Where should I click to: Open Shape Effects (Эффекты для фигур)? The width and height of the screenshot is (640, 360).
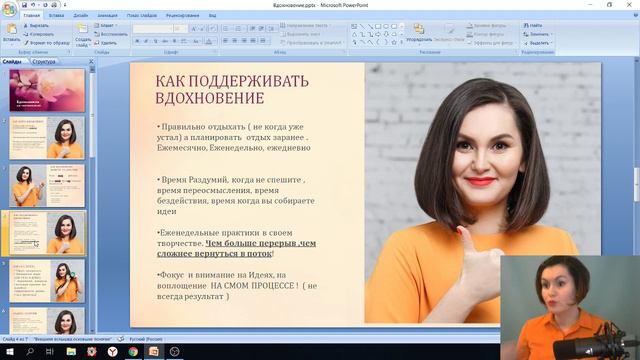(491, 43)
